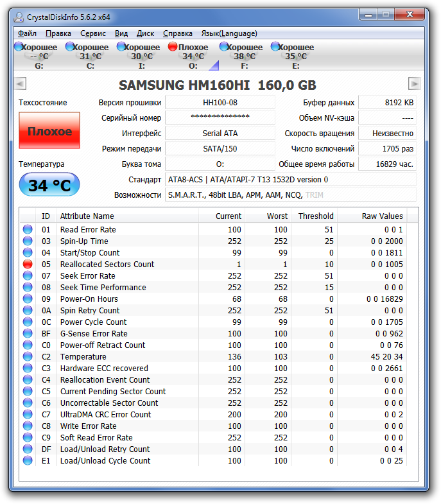
Task: Click blue status orb for Temperature attribute
Action: 28,356
